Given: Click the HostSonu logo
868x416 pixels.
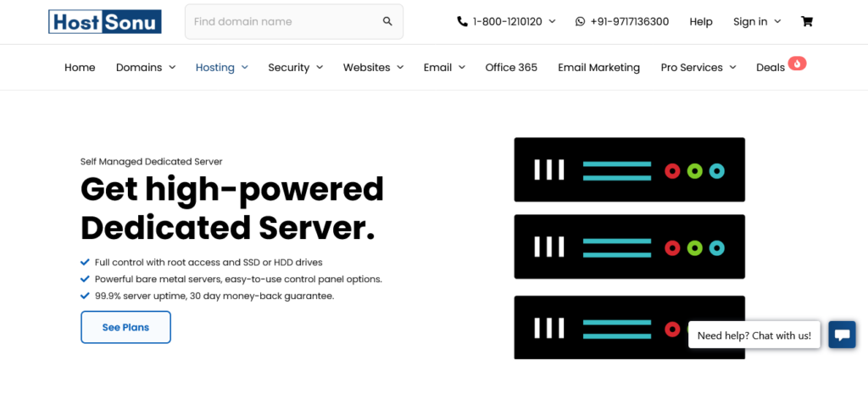Looking at the screenshot, I should pyautogui.click(x=104, y=22).
